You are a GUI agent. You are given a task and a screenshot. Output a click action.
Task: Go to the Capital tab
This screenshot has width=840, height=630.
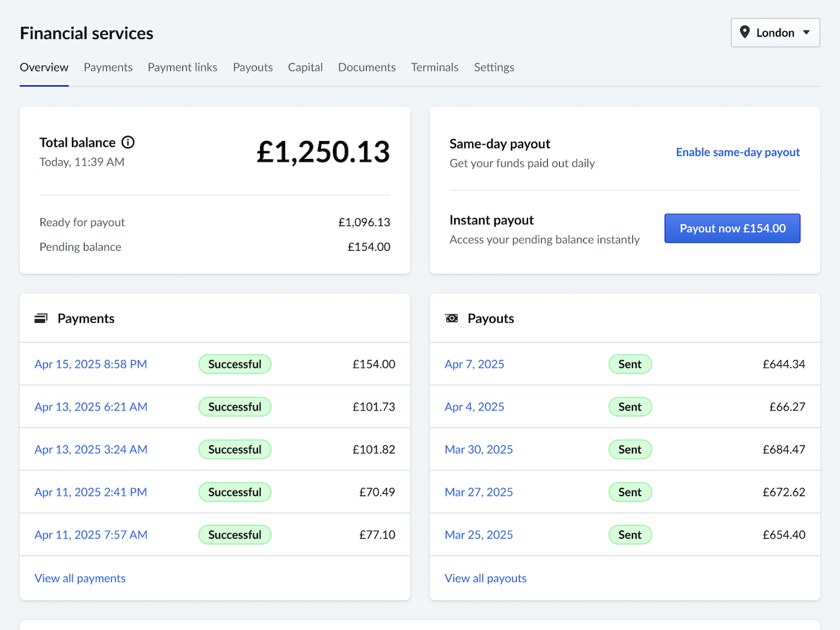point(305,67)
